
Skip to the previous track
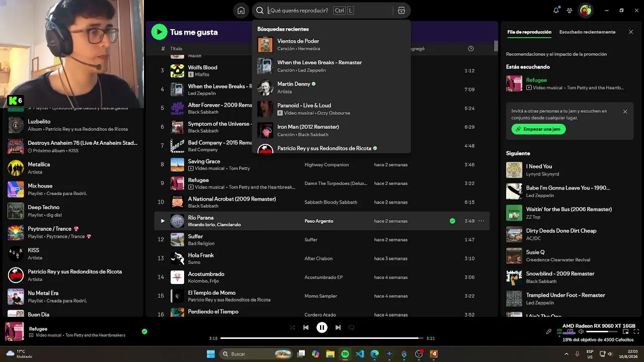(x=306, y=327)
